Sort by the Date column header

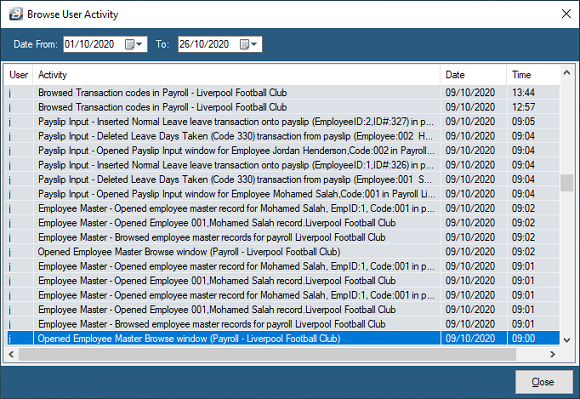click(x=473, y=75)
